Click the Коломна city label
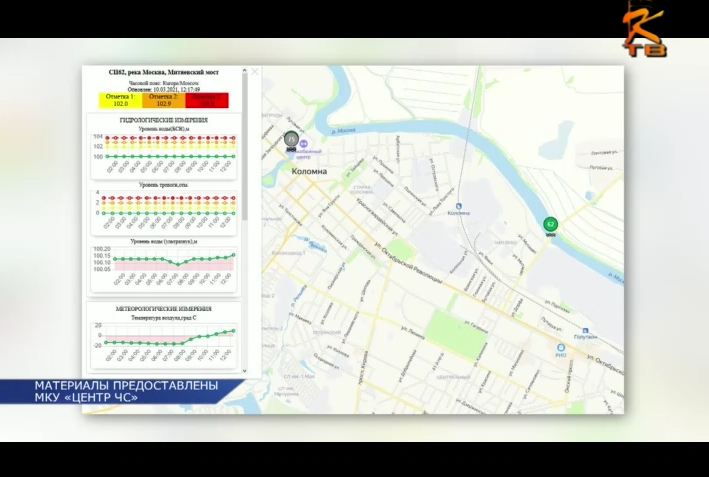Image resolution: width=709 pixels, height=477 pixels. pos(309,171)
